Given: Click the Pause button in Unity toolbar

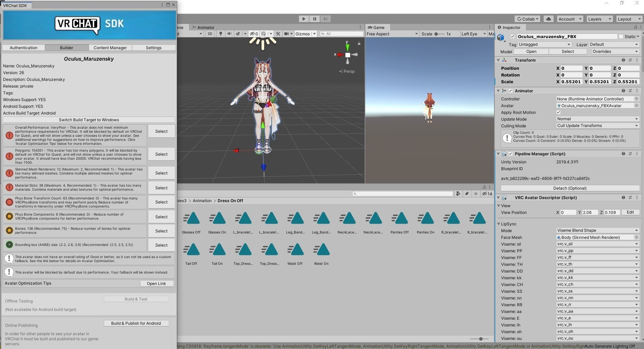Looking at the screenshot, I should point(314,19).
